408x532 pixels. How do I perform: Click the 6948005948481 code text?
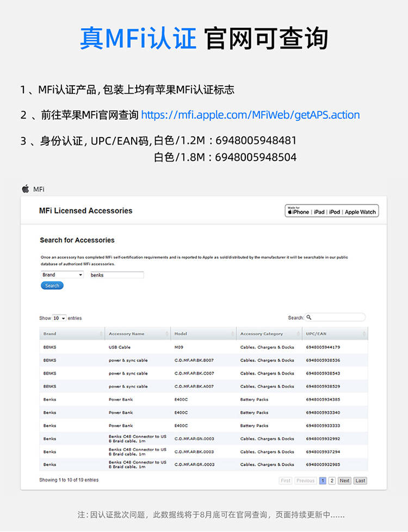click(256, 140)
